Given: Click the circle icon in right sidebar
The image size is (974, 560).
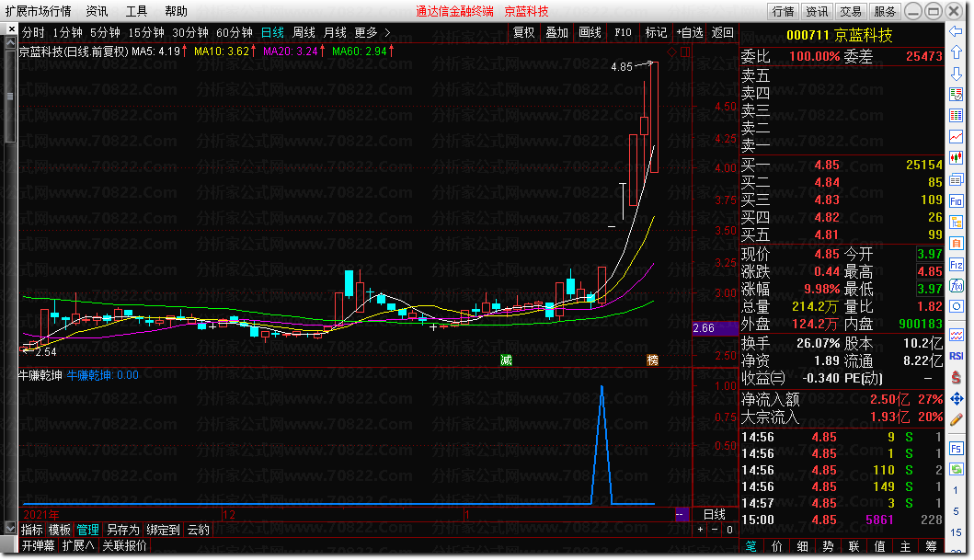Looking at the screenshot, I should click(x=956, y=307).
